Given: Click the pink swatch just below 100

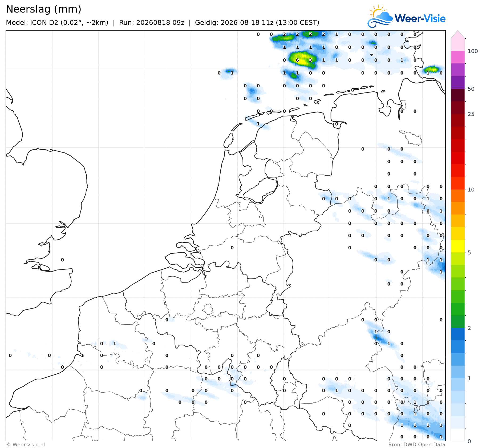Looking at the screenshot, I should point(458,57).
